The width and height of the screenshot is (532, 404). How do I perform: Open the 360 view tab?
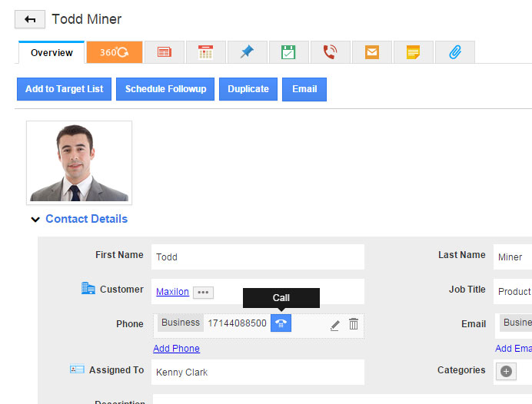[114, 53]
